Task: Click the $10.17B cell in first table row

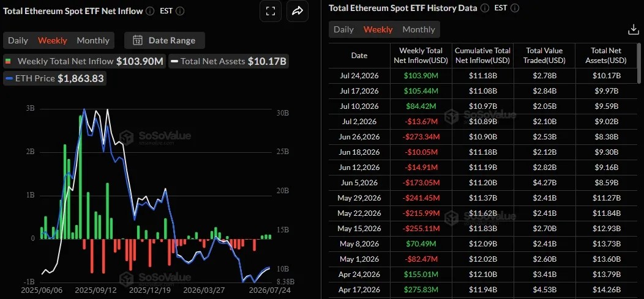Action: [606, 75]
